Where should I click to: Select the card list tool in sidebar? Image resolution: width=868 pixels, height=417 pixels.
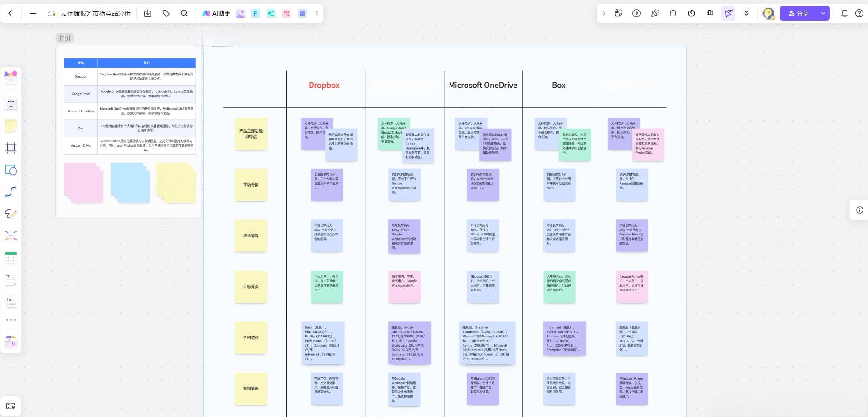point(11,301)
